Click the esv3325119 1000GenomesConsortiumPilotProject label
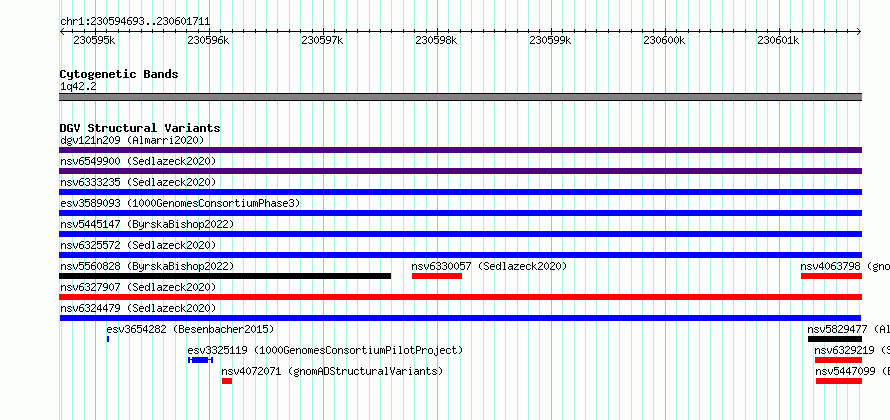890x420 pixels. point(325,350)
